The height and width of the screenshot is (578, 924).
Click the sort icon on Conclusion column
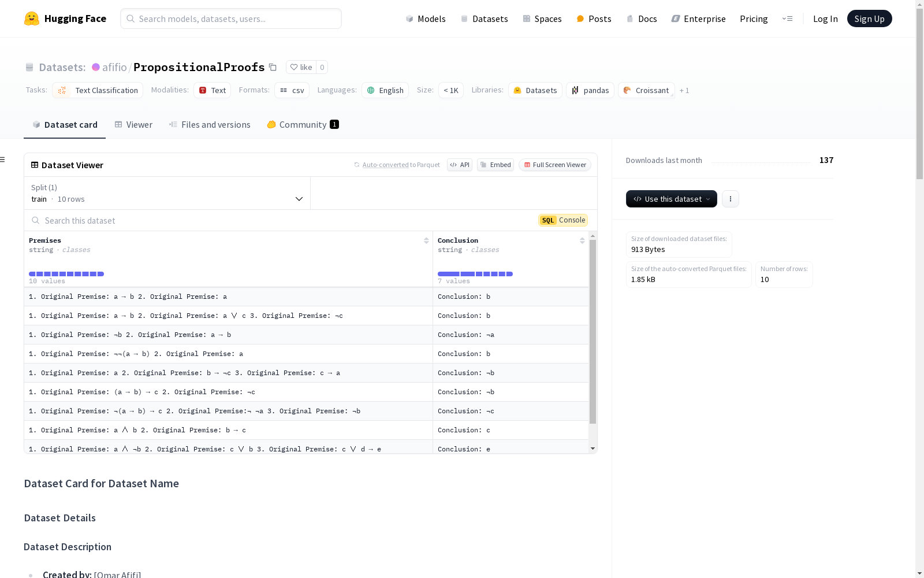582,240
